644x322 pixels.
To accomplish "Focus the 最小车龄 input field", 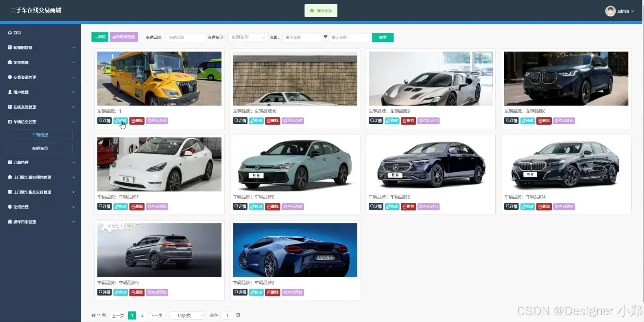I will coord(302,38).
